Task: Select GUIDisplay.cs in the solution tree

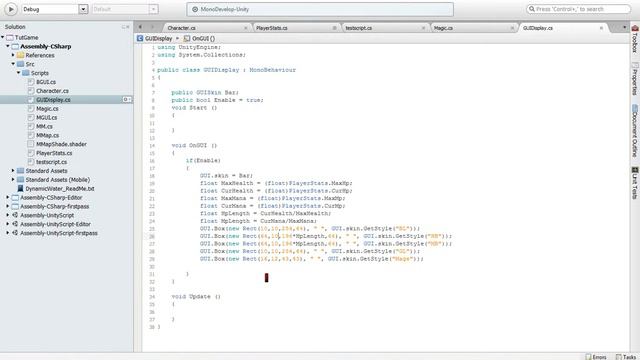Action: click(x=53, y=100)
